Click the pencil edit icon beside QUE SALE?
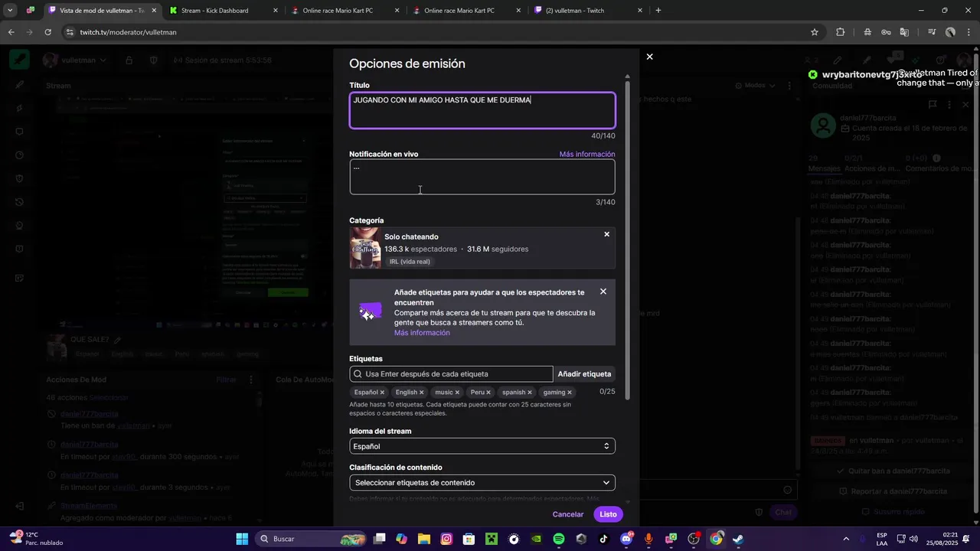980x551 pixels. tap(117, 340)
